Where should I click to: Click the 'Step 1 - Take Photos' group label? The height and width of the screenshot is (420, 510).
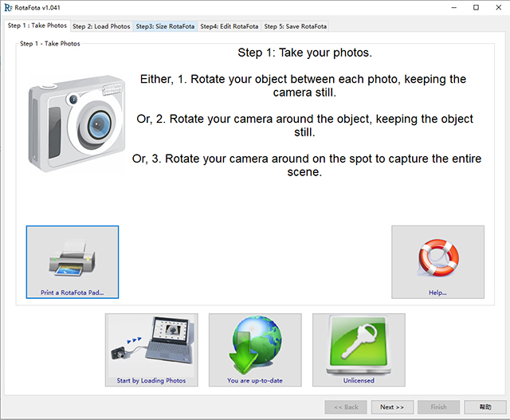click(49, 44)
